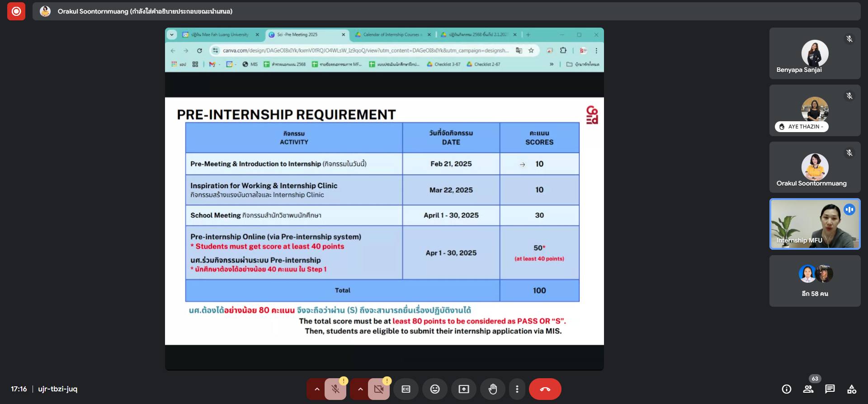Click the canva.com address bar
Image resolution: width=868 pixels, height=404 pixels.
pyautogui.click(x=366, y=51)
